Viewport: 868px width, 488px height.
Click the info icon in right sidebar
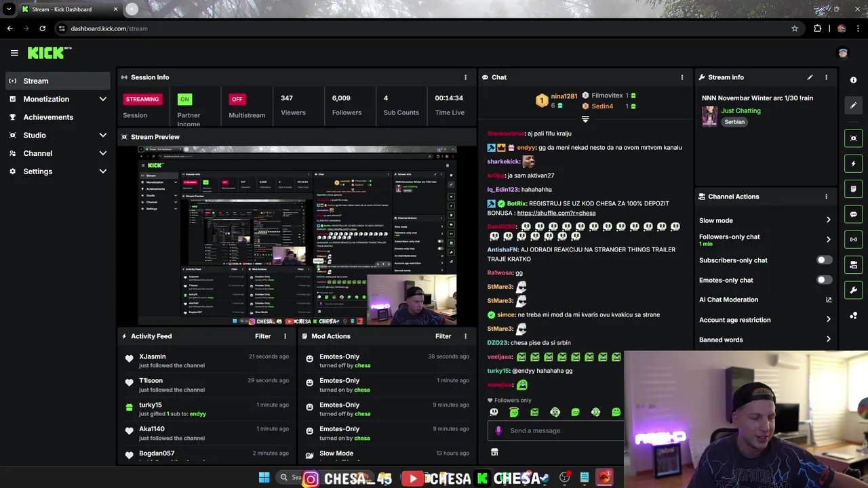854,80
